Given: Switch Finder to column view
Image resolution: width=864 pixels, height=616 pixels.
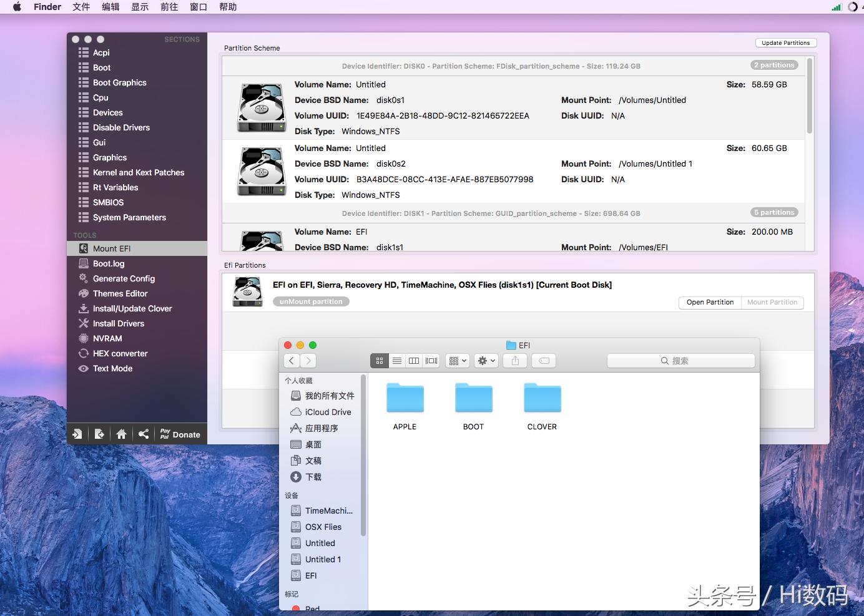Looking at the screenshot, I should (x=414, y=361).
